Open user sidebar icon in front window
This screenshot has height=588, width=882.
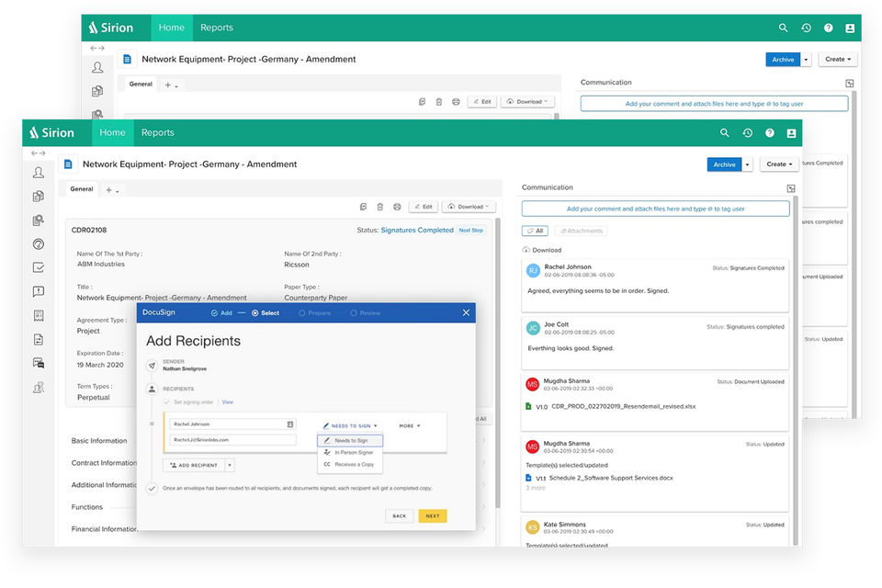[x=39, y=172]
